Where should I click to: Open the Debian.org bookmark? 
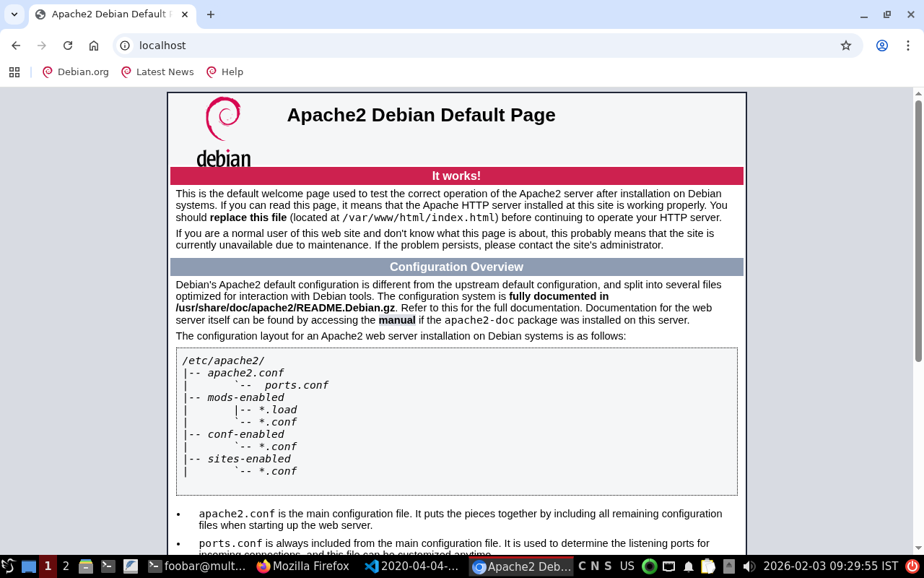pos(76,72)
